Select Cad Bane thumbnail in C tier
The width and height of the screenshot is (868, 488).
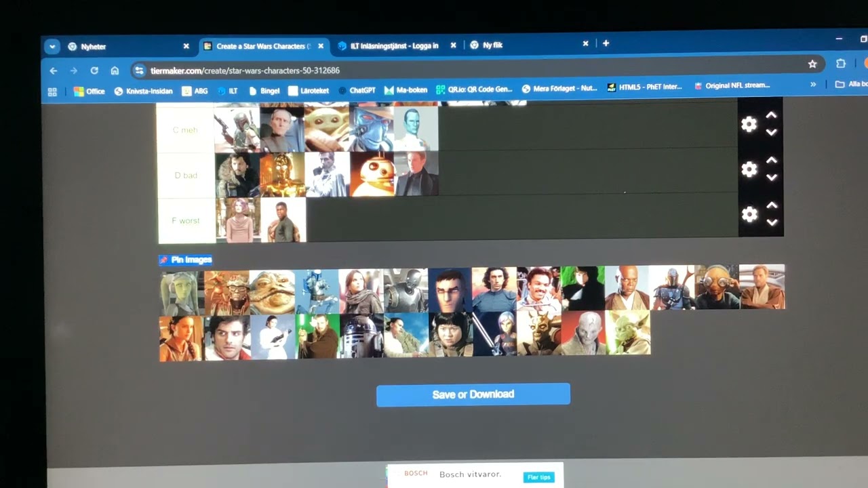click(x=371, y=127)
